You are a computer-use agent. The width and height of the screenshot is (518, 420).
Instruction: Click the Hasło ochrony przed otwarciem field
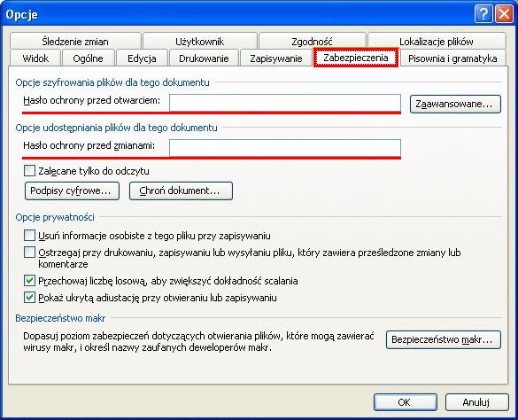(x=285, y=103)
